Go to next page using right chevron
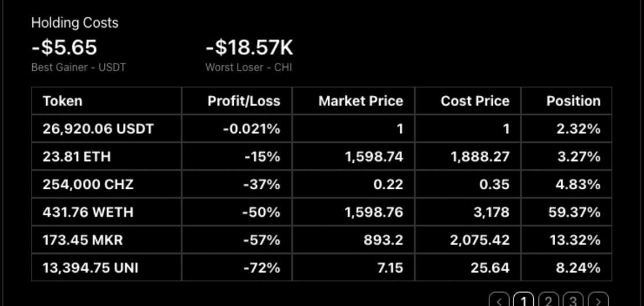644x306 pixels. [599, 300]
